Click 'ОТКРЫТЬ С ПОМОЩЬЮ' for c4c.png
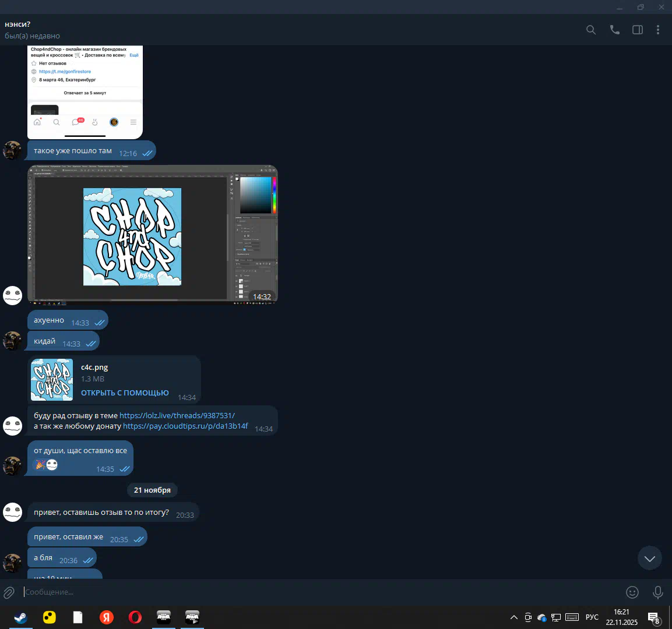The height and width of the screenshot is (629, 672). pos(125,393)
